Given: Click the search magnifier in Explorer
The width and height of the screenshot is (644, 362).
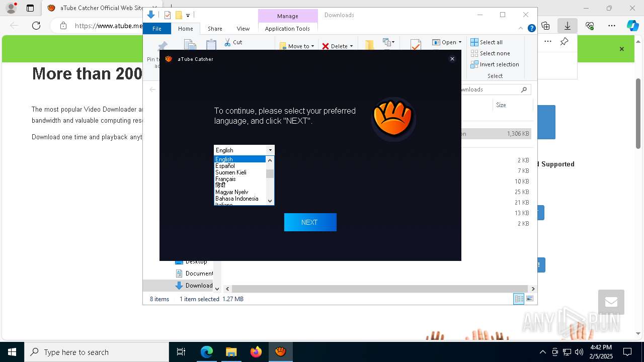Looking at the screenshot, I should [524, 89].
